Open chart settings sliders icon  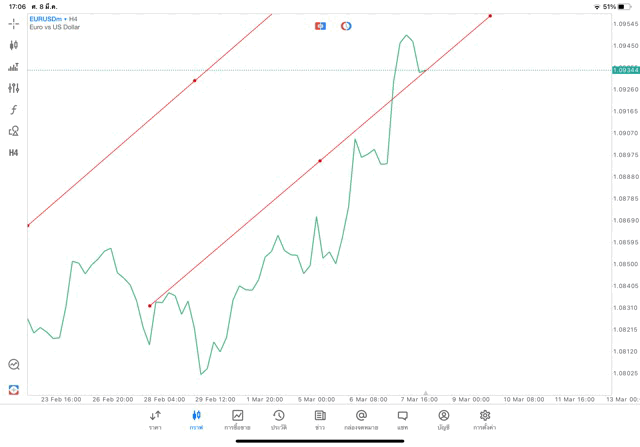[14, 88]
